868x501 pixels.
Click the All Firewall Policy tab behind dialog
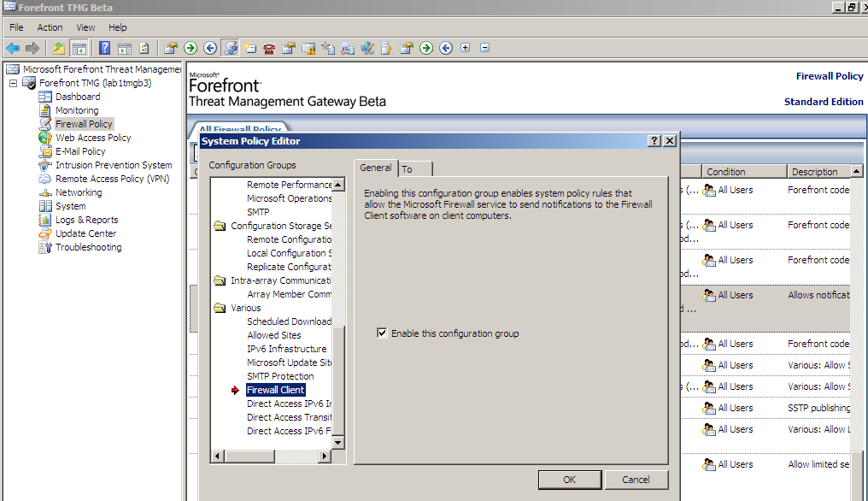pos(240,128)
